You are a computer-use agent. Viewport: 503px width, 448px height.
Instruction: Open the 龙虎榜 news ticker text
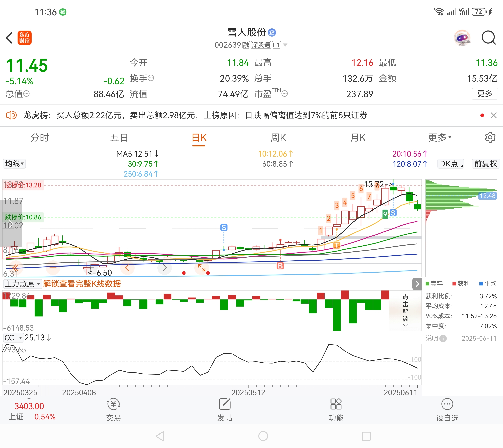coord(195,115)
